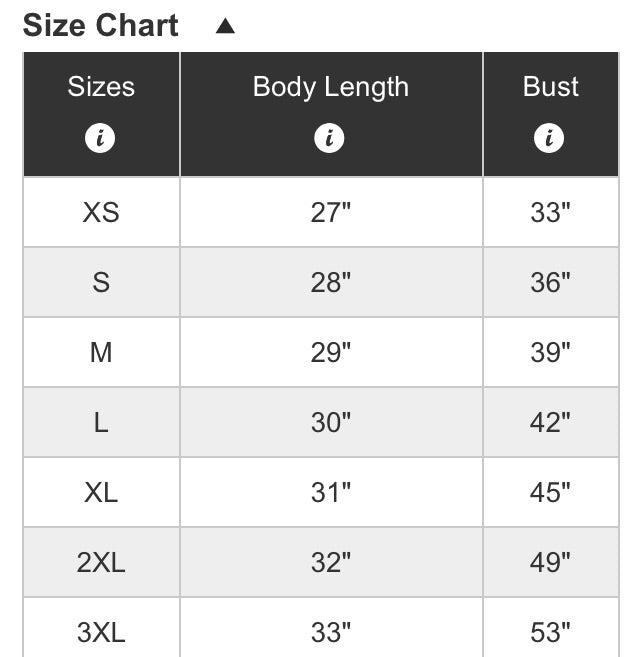Click the 27" body length value
Screen dimensions: 640x657
tap(331, 212)
